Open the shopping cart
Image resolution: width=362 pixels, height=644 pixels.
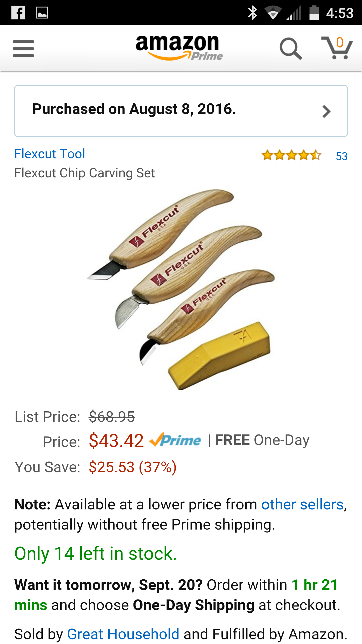[x=337, y=48]
